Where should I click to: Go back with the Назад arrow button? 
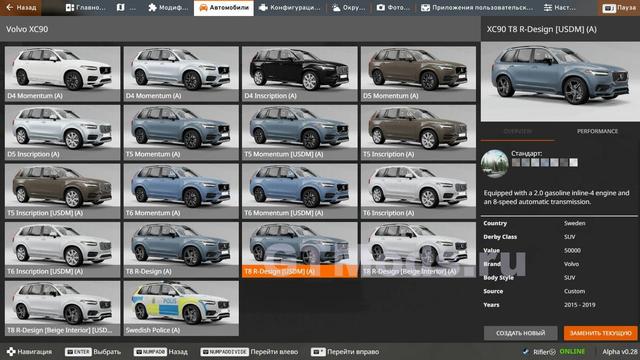pyautogui.click(x=20, y=8)
